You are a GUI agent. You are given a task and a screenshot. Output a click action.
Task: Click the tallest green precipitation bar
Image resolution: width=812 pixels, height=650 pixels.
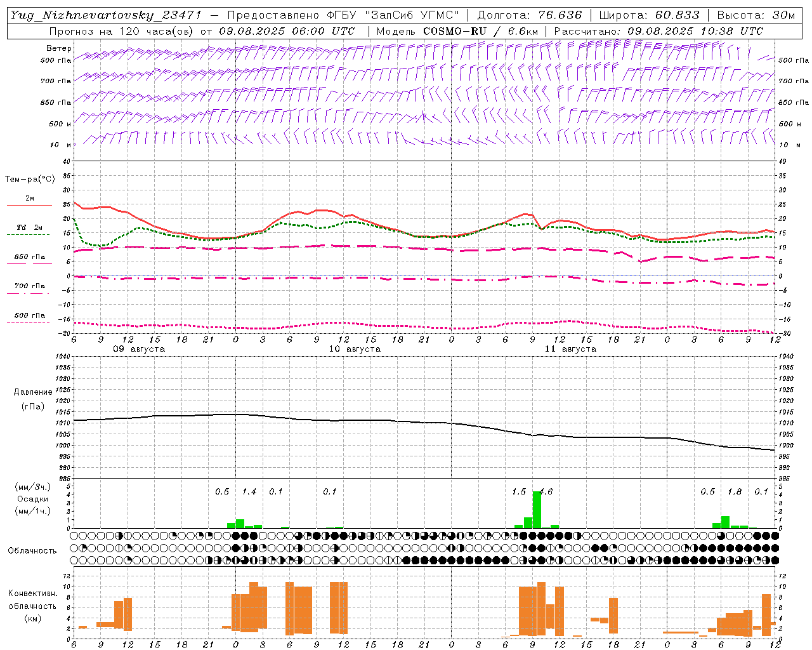coord(537,509)
